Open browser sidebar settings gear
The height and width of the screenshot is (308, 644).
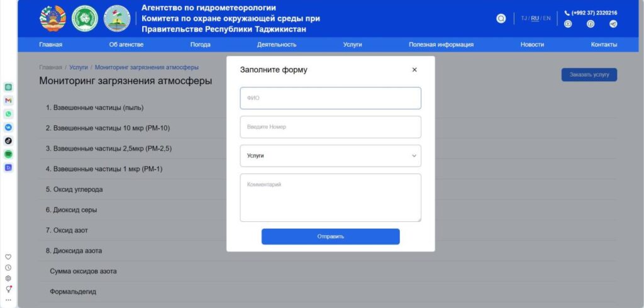tap(8, 278)
